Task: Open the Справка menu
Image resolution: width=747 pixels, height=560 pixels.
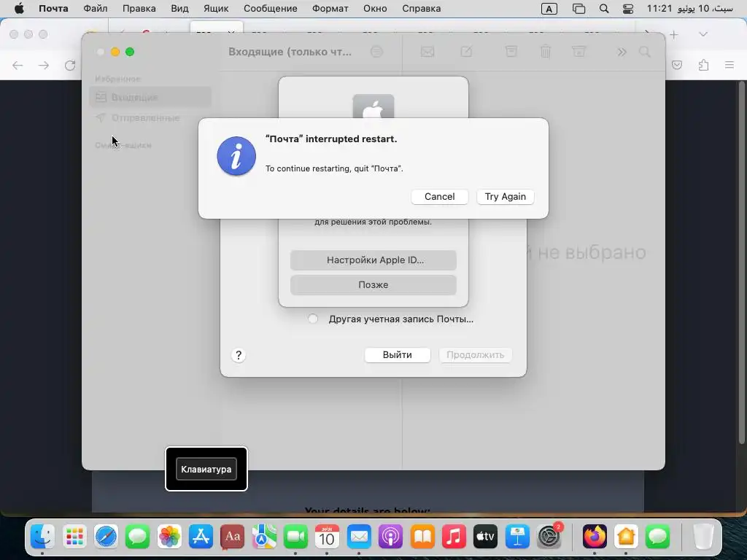Action: (x=421, y=9)
